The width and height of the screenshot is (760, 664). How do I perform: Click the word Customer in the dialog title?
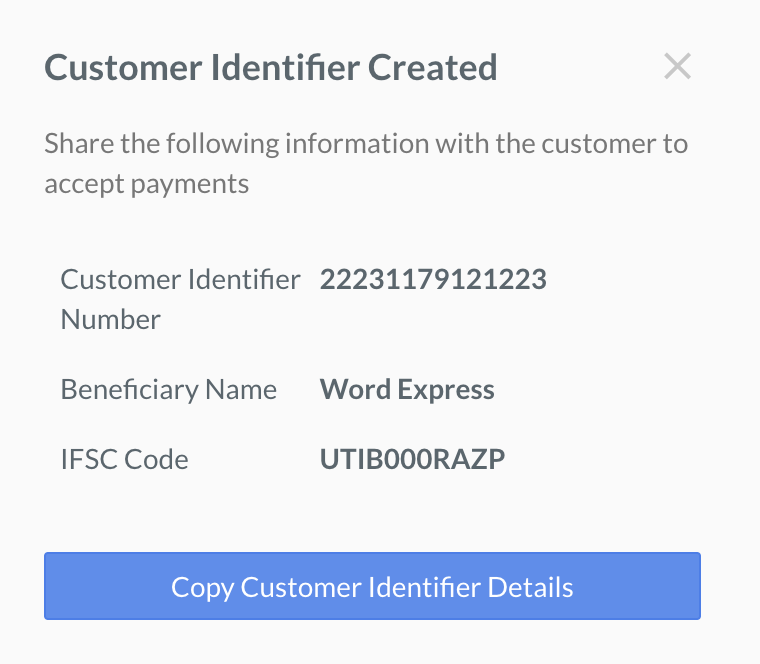click(123, 67)
